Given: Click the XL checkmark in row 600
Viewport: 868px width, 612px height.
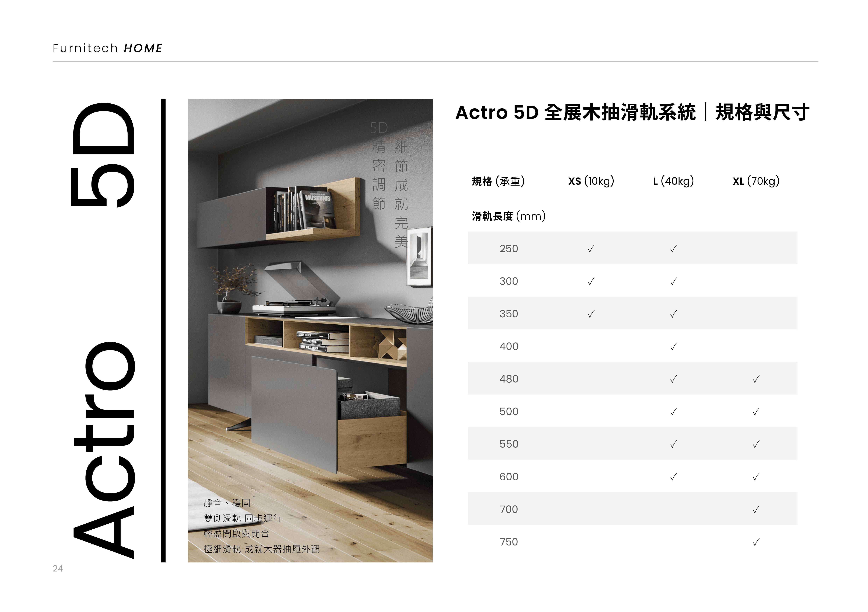Looking at the screenshot, I should click(x=756, y=477).
